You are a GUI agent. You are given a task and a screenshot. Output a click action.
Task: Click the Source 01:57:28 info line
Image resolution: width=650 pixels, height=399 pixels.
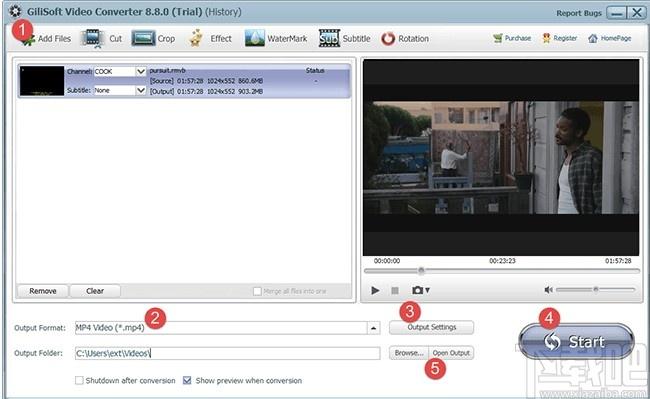(206, 81)
